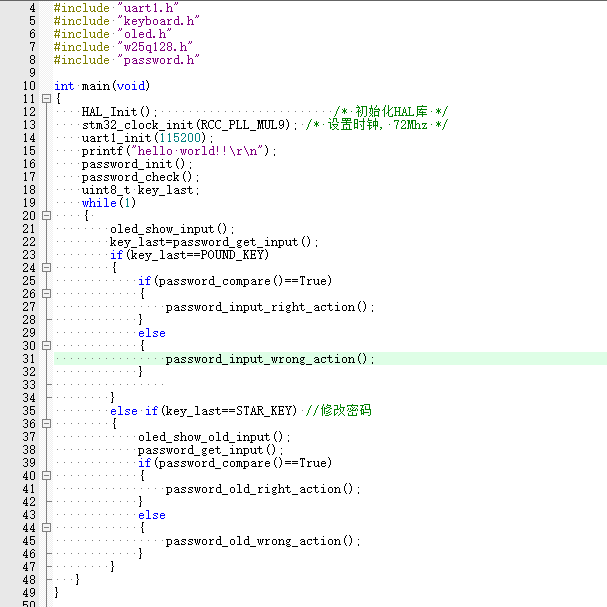This screenshot has width=607, height=607.
Task: Click on "w25q128.h" include text
Action: click(155, 47)
